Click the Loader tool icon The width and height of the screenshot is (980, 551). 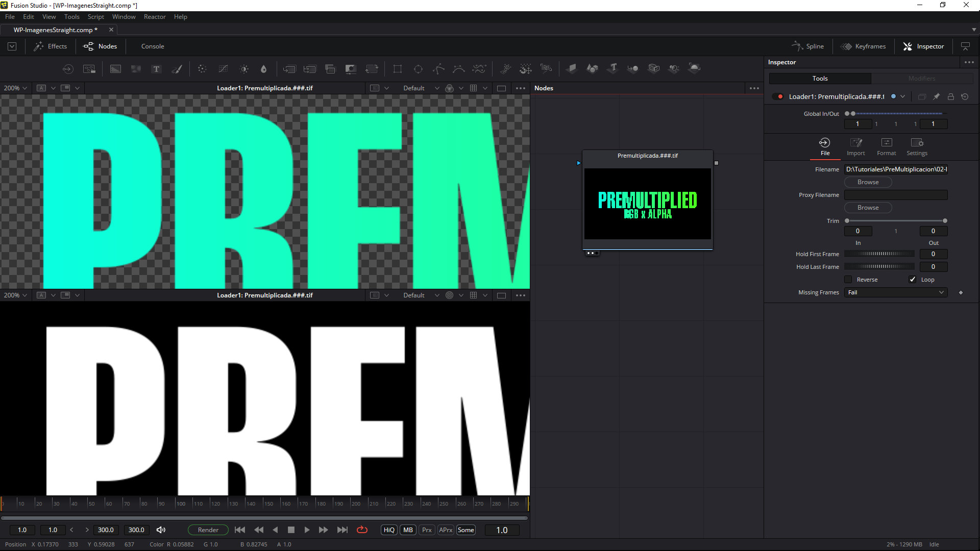(68, 69)
